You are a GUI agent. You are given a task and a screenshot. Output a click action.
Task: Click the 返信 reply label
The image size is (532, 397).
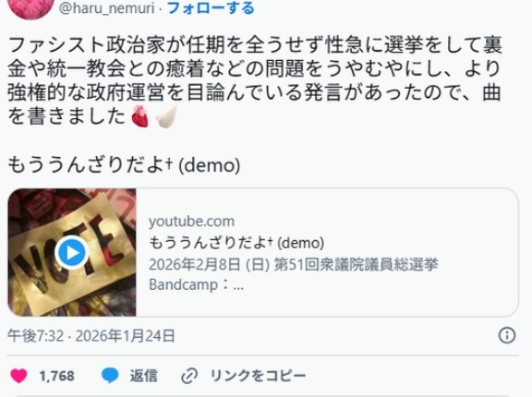tap(143, 376)
